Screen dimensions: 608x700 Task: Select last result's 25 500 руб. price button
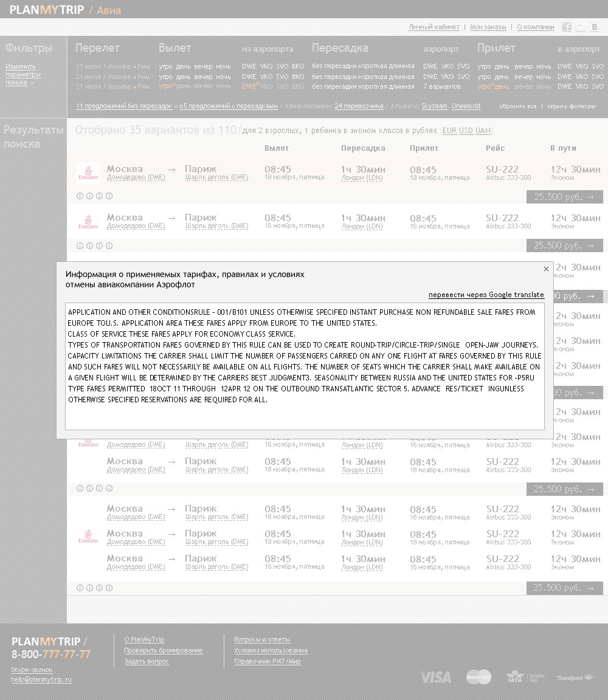(x=565, y=588)
